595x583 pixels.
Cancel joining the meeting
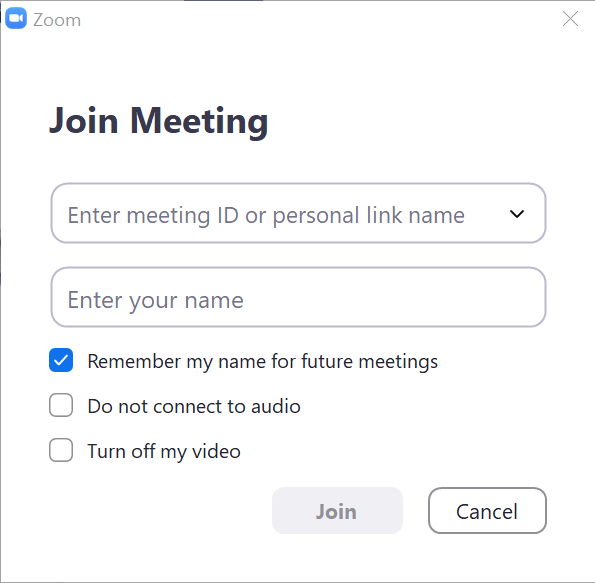coord(487,511)
